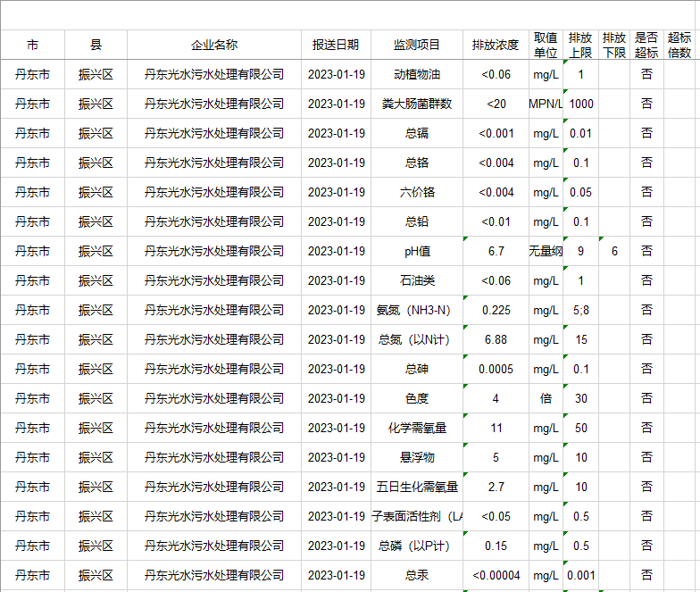
Task: Select 否 in the pH值 row
Action: click(x=646, y=251)
